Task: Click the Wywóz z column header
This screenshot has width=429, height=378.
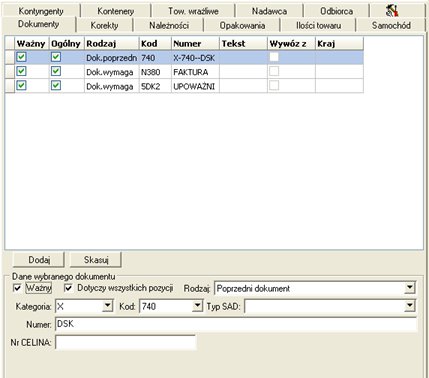Action: tap(291, 43)
